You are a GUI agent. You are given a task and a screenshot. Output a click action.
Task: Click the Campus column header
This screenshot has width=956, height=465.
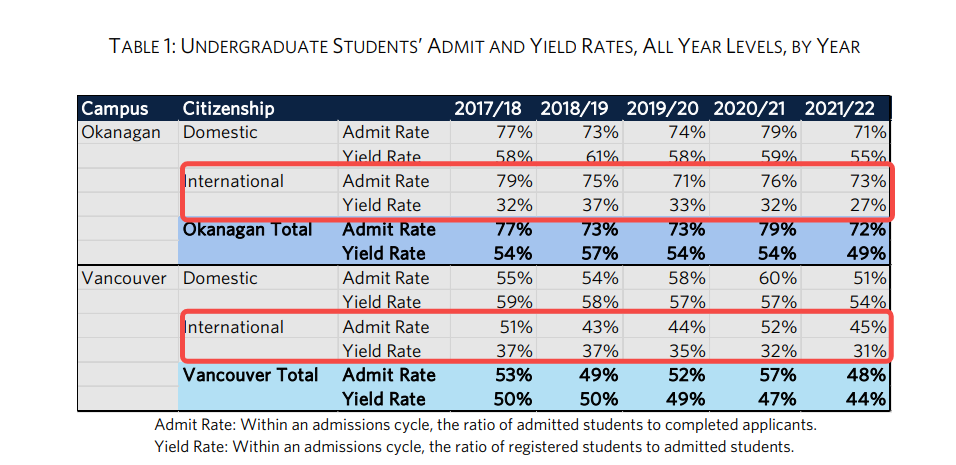point(115,108)
